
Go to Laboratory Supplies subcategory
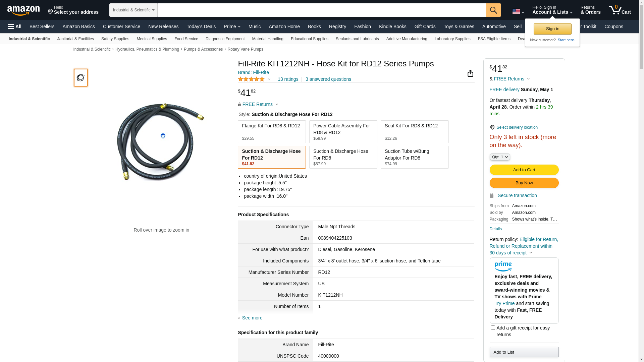pyautogui.click(x=452, y=39)
